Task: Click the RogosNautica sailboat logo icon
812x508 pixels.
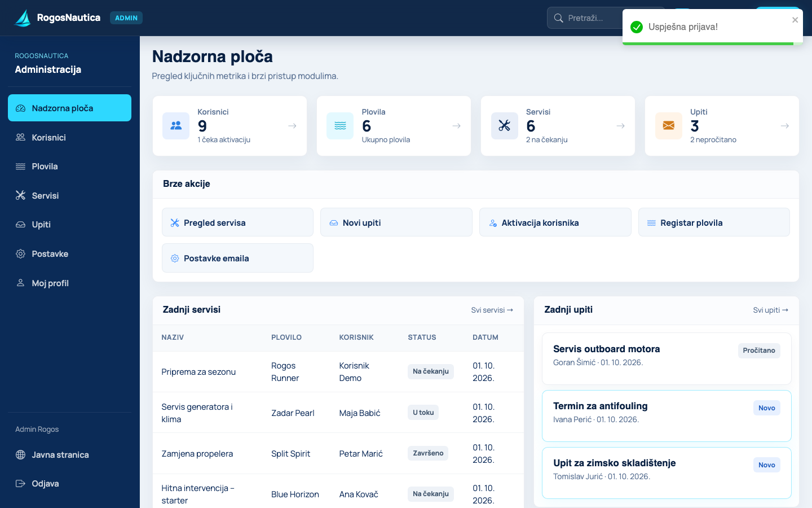Action: click(x=23, y=18)
